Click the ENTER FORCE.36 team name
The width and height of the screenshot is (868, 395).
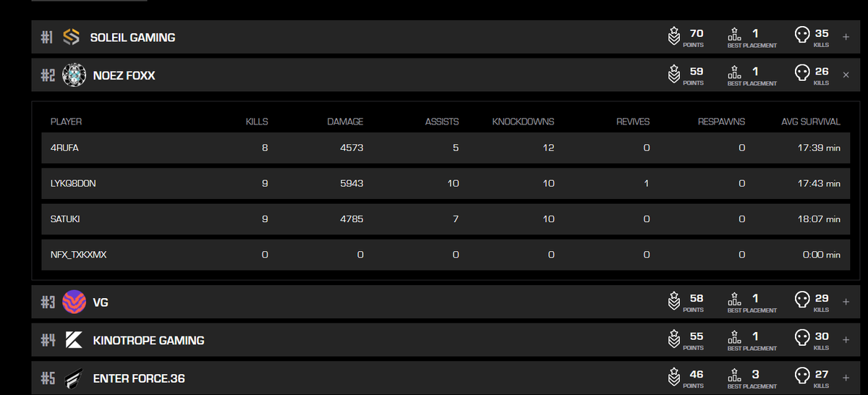(x=139, y=378)
